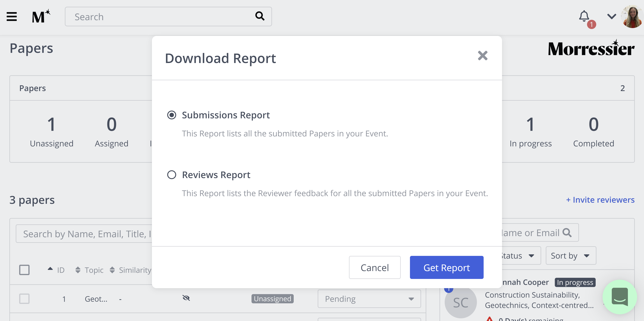Open notifications bell

(x=584, y=16)
